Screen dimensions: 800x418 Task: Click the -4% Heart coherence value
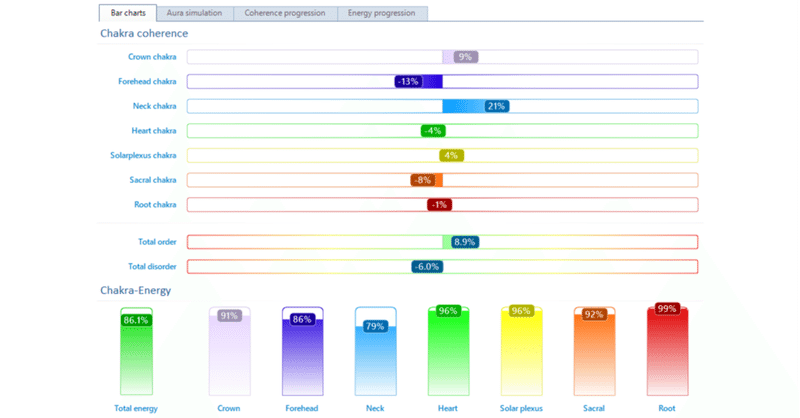click(x=433, y=131)
